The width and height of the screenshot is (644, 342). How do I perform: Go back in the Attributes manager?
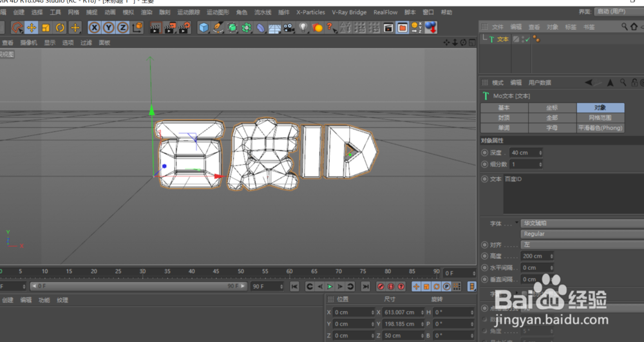coord(589,82)
